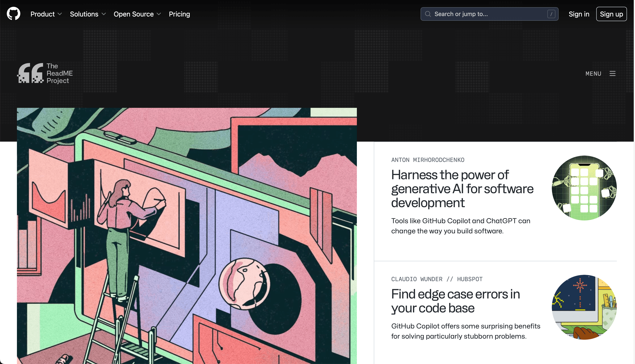This screenshot has height=364, width=635.
Task: Click the GitHub Octocat logo
Action: coord(14,14)
